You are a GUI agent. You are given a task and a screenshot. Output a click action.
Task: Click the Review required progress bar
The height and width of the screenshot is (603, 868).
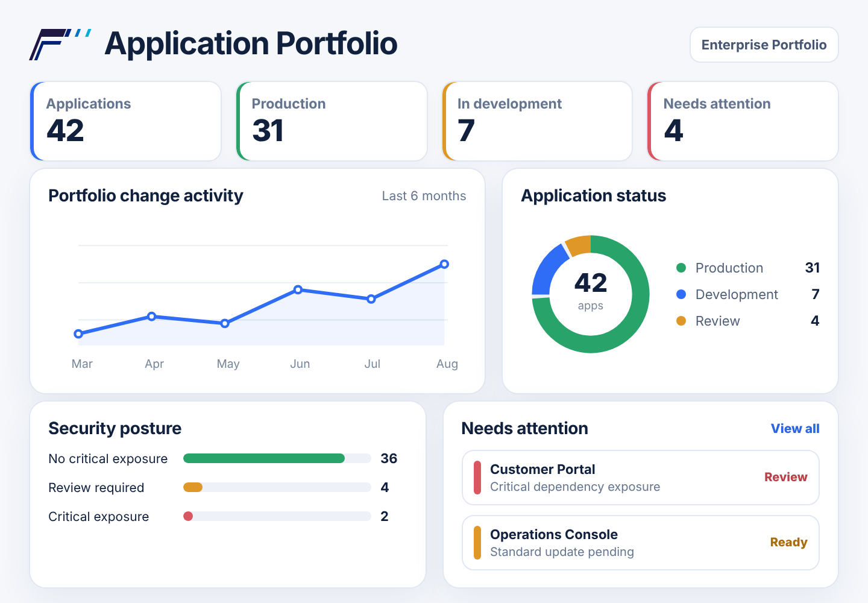tap(277, 487)
